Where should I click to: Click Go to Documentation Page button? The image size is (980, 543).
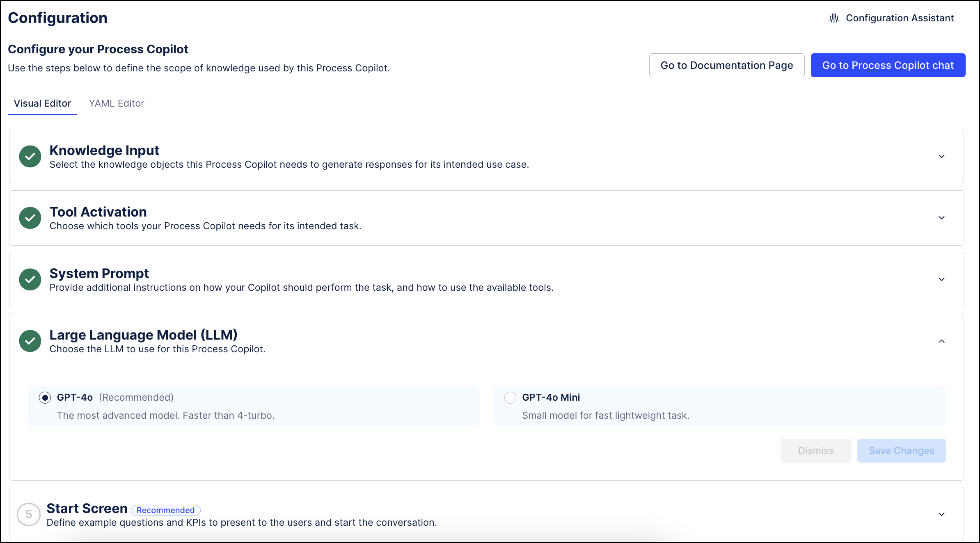tap(726, 65)
